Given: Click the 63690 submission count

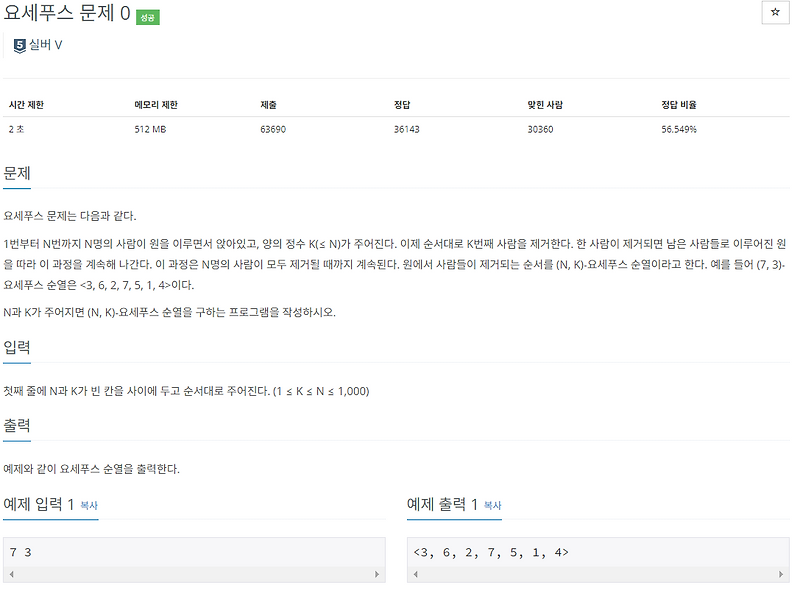Looking at the screenshot, I should pos(274,128).
